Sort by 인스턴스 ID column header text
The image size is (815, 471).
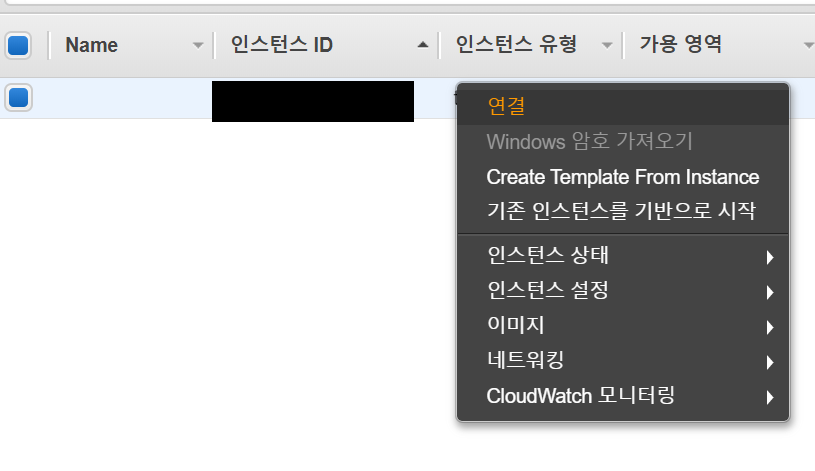tap(281, 45)
